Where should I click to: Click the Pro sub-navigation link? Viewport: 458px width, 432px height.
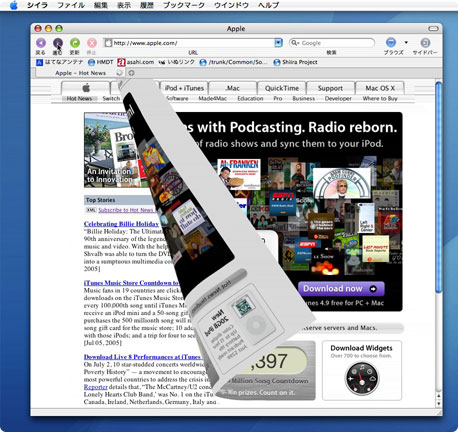[x=278, y=99]
